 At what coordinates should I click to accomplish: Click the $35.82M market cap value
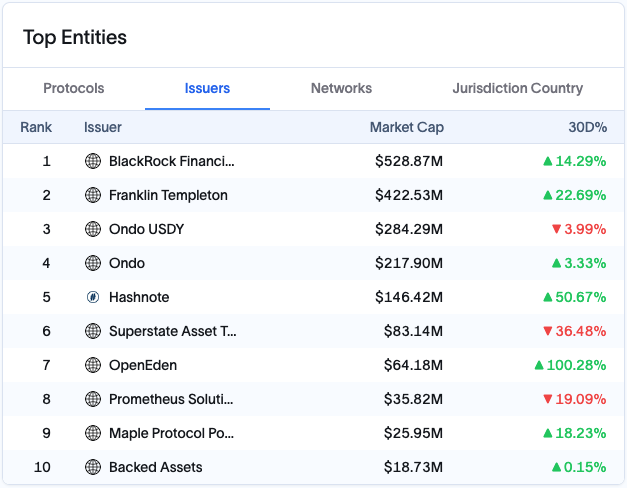tap(413, 399)
